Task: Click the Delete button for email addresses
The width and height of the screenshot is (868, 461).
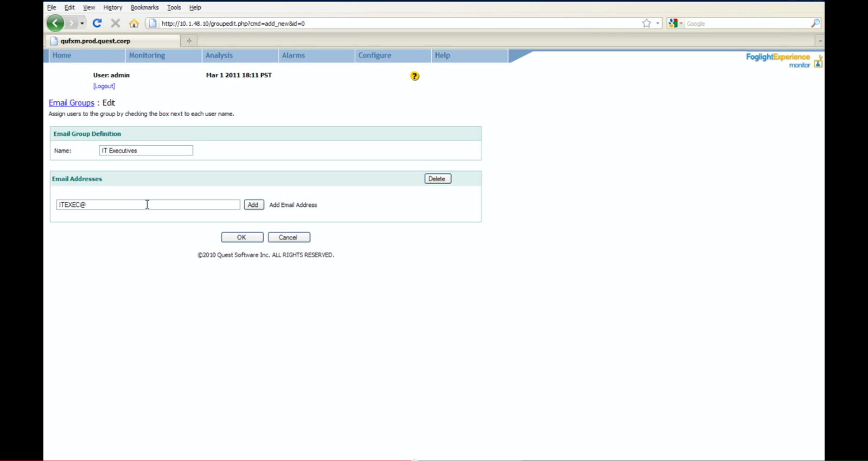Action: (438, 179)
